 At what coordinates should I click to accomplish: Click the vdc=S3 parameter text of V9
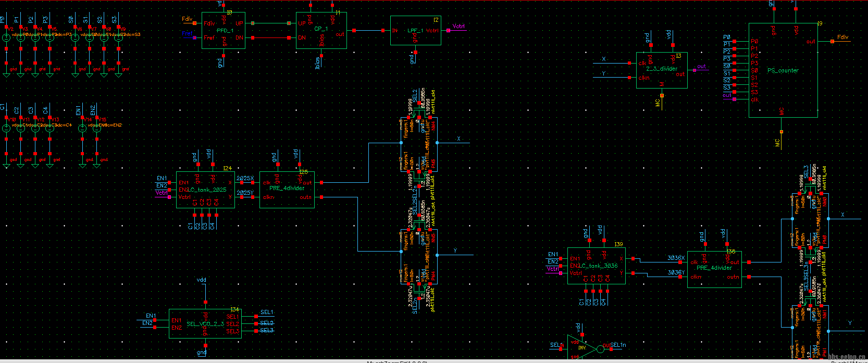click(x=133, y=35)
